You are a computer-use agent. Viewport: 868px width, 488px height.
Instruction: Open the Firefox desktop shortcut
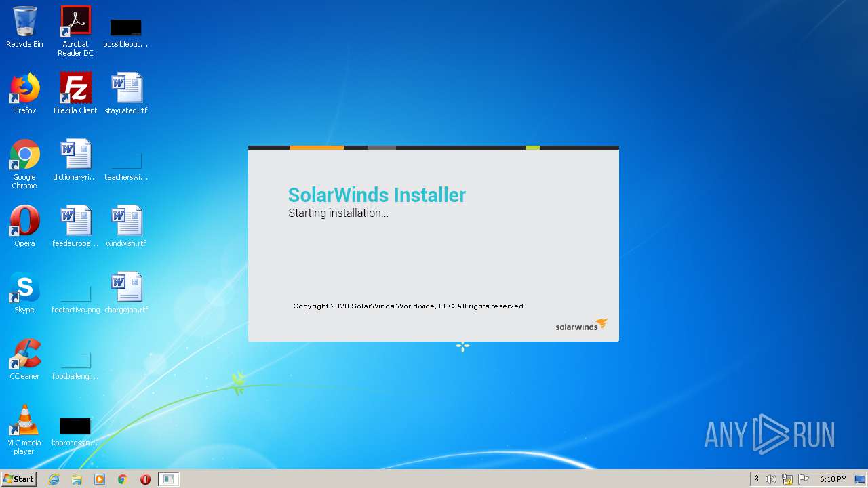click(x=24, y=94)
